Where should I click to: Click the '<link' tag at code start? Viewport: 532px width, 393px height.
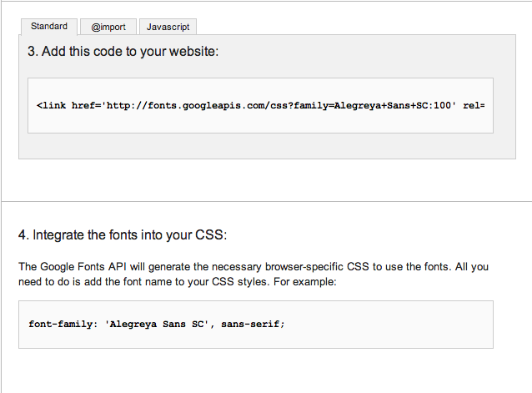[53, 106]
